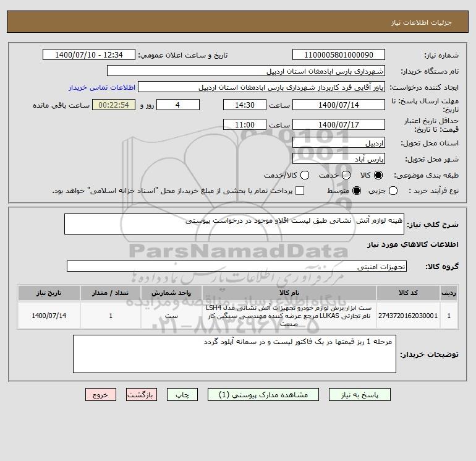This screenshot has width=476, height=461.
Task: Select the کالا/خدمت radio button
Action: 305,175
